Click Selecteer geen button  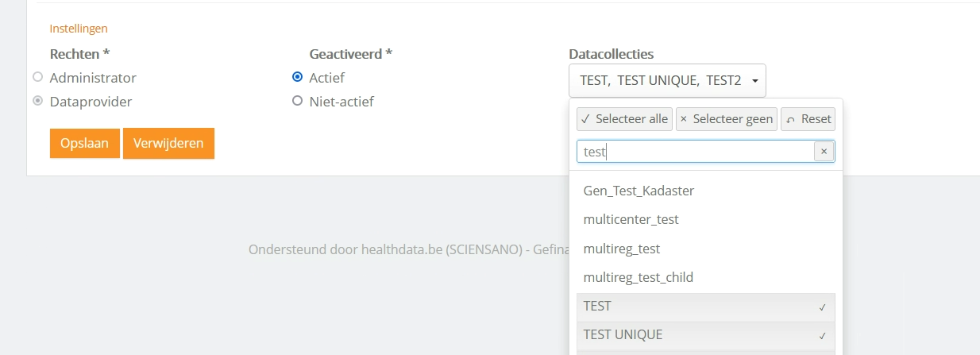pyautogui.click(x=726, y=119)
